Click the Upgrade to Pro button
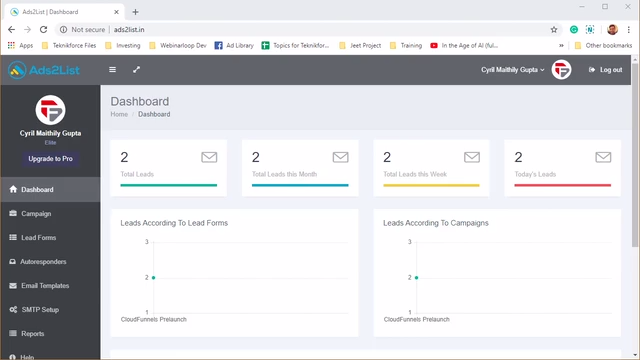 tap(50, 159)
